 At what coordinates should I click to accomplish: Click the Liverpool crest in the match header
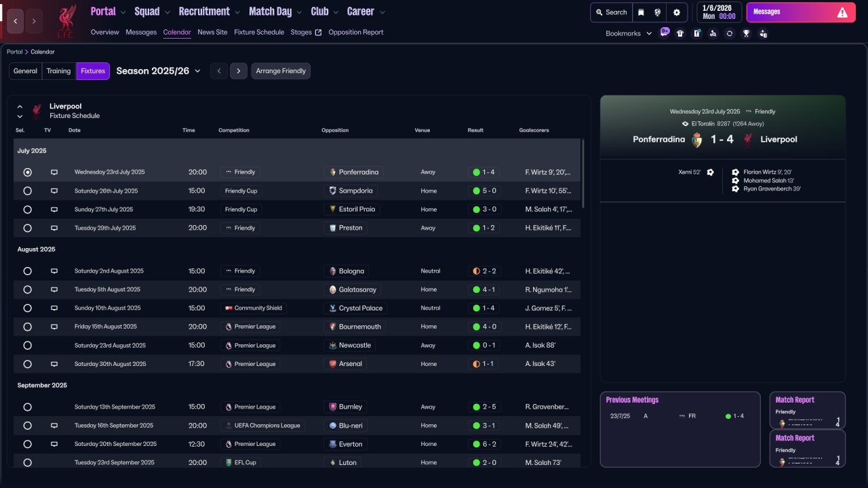pos(748,140)
